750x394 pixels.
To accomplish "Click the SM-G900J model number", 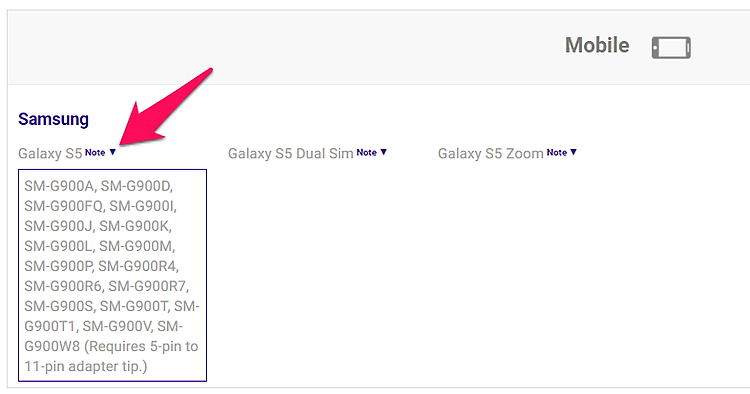I will click(58, 226).
